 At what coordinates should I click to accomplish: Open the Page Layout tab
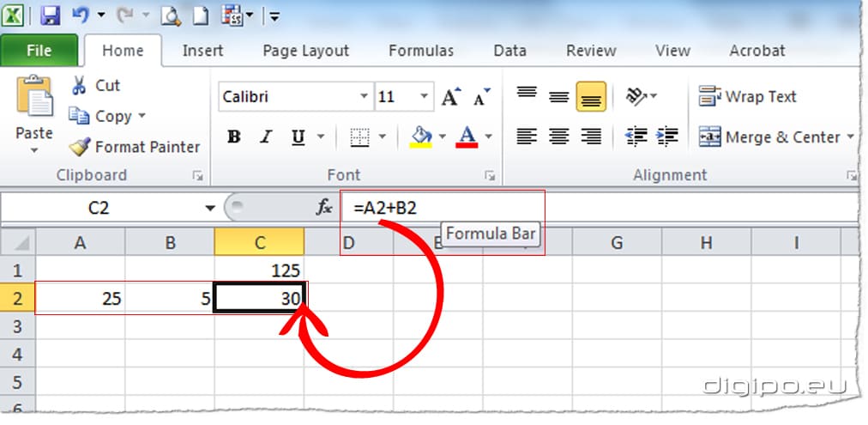(305, 51)
